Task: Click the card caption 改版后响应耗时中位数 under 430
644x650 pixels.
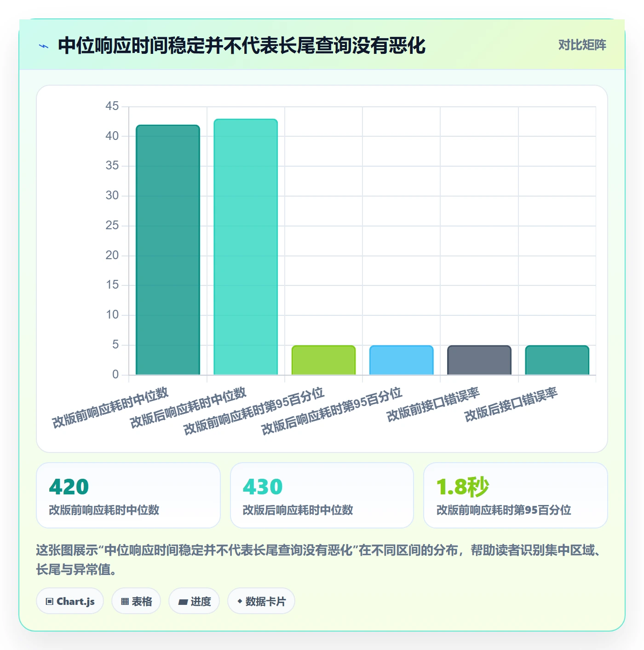Action: (x=298, y=510)
